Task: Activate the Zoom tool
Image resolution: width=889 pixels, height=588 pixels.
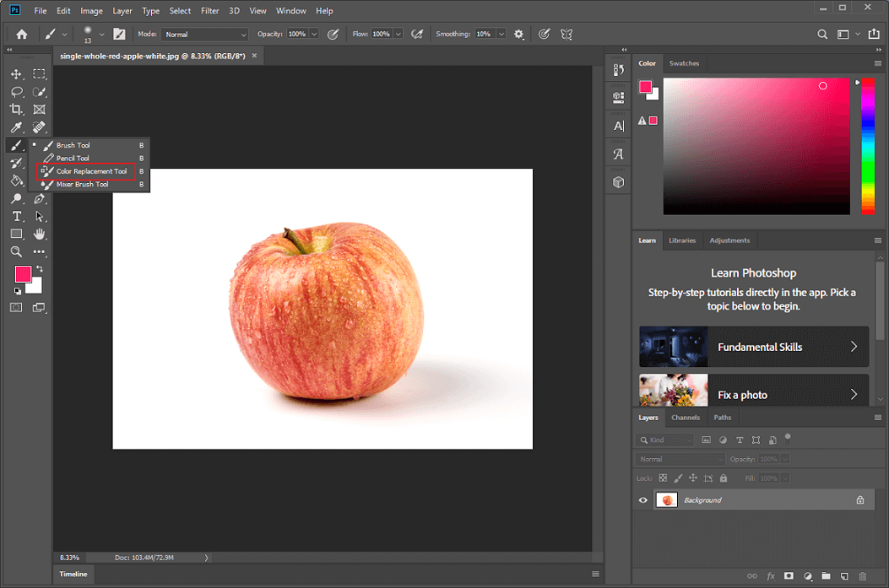Action: (x=15, y=251)
